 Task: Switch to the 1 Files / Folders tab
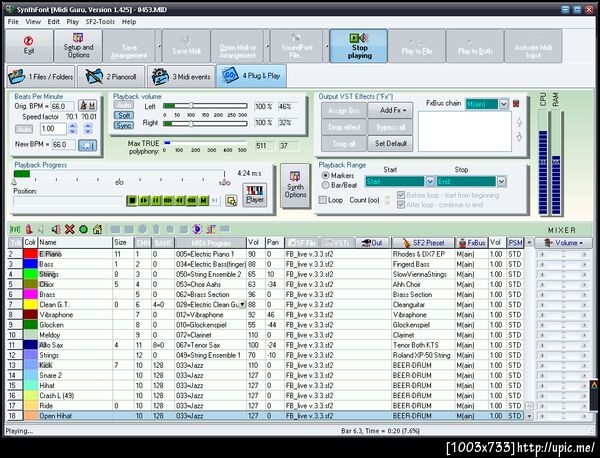tap(41, 77)
